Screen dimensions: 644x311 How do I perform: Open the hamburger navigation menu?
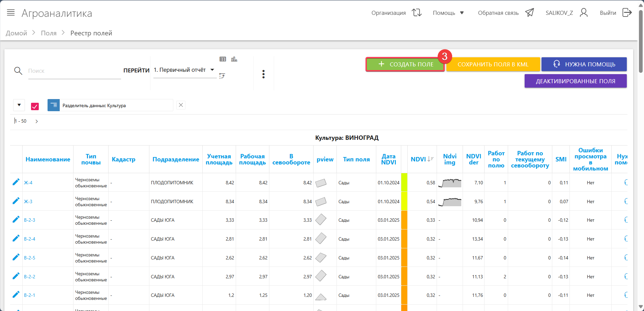(11, 13)
